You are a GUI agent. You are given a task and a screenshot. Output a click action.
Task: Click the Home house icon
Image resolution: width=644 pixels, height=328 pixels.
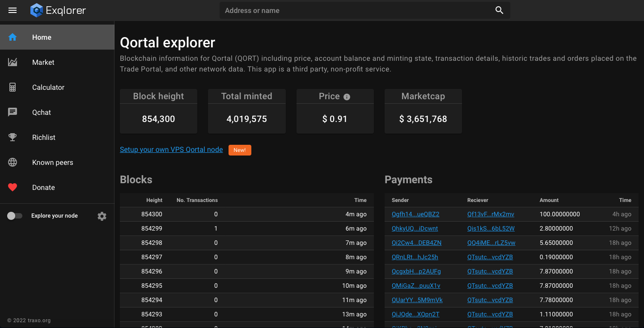pos(13,37)
